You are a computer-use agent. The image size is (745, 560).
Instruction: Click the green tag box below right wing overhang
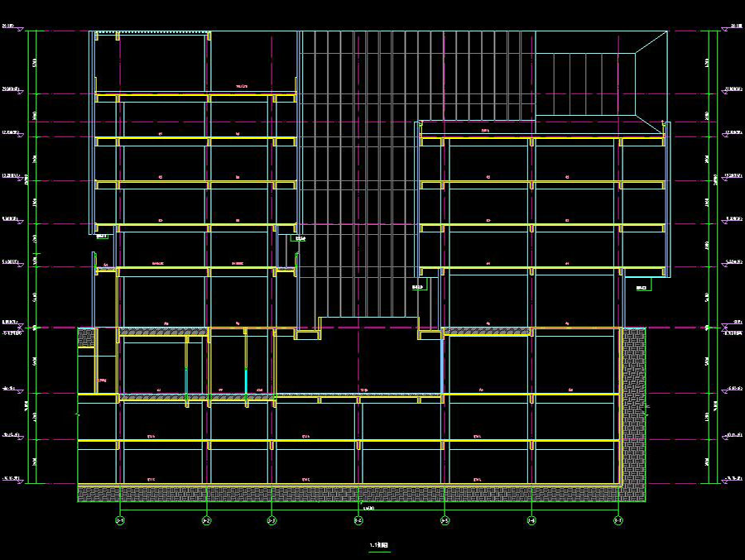(642, 286)
